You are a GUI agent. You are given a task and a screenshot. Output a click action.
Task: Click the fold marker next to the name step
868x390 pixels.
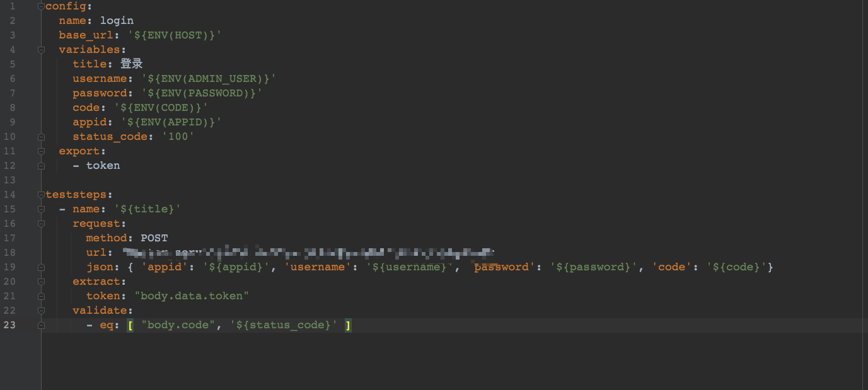pyautogui.click(x=41, y=209)
